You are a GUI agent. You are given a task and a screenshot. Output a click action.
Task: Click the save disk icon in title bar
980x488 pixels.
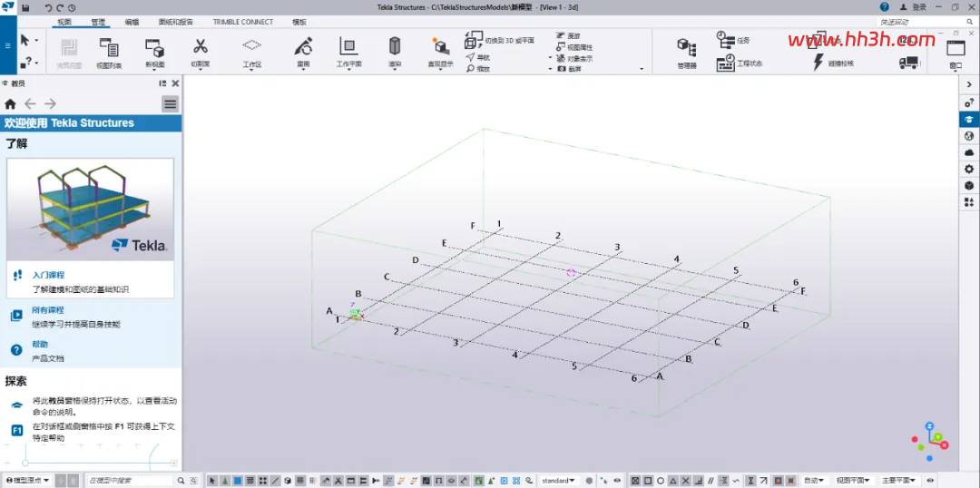25,7
